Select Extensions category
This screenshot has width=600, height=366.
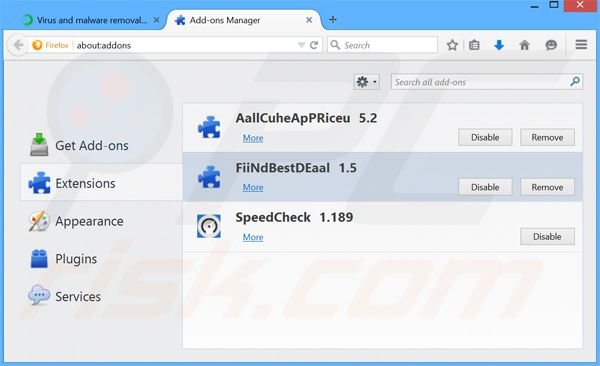[101, 183]
